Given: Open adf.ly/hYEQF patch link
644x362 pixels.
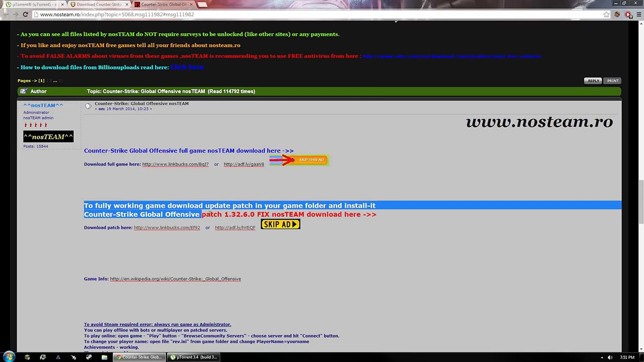Looking at the screenshot, I should click(x=235, y=228).
